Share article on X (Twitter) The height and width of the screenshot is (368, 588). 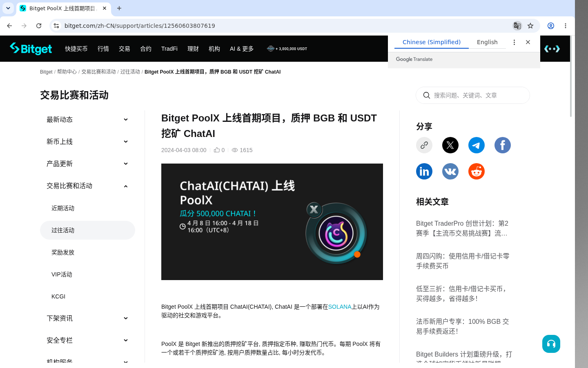[450, 145]
